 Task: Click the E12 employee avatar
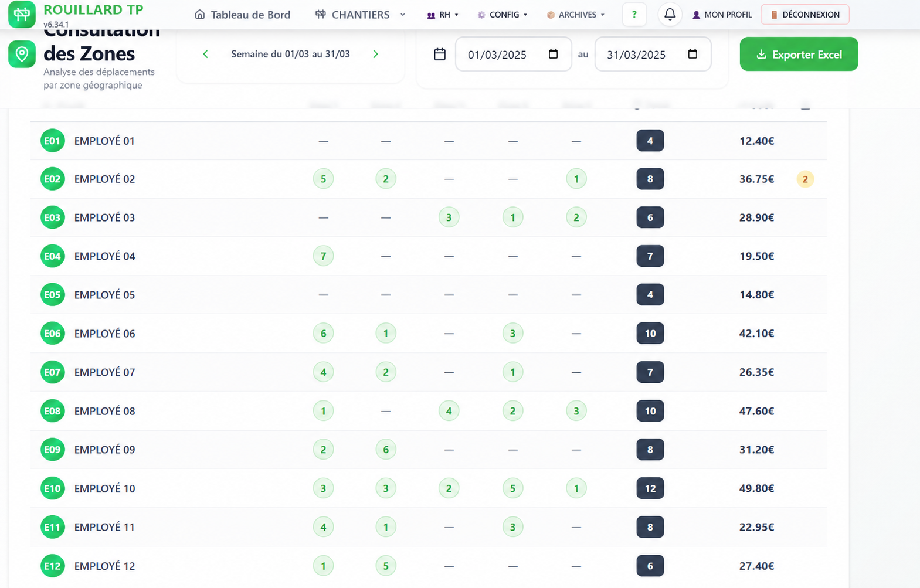click(52, 566)
